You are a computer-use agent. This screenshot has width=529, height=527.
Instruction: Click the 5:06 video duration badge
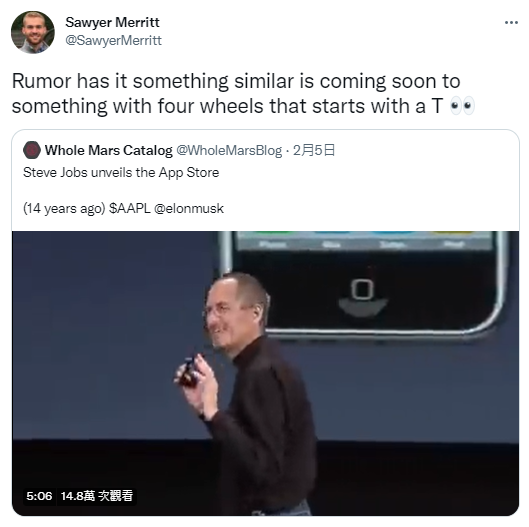pos(39,496)
